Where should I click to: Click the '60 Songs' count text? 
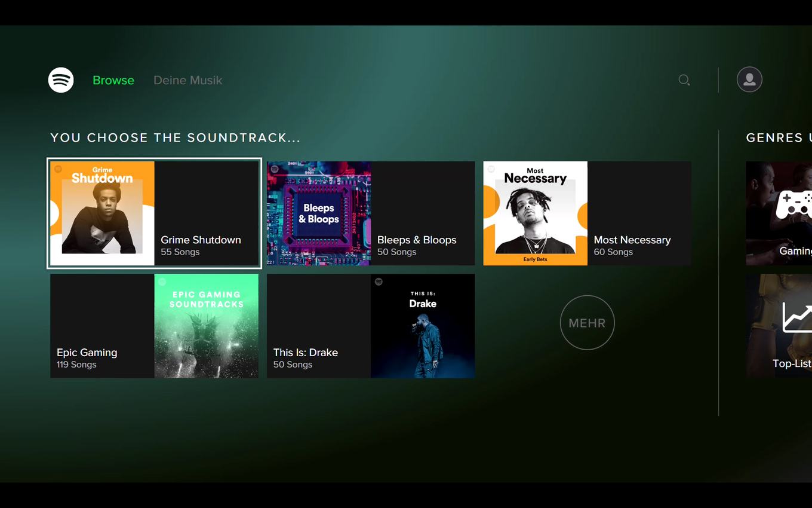click(613, 252)
